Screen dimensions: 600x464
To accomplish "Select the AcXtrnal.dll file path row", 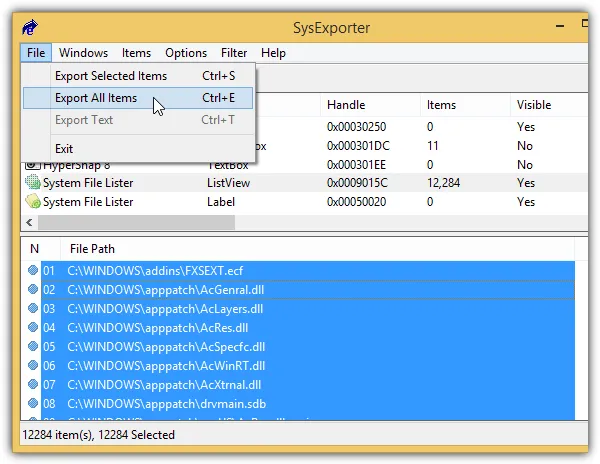I will 308,384.
